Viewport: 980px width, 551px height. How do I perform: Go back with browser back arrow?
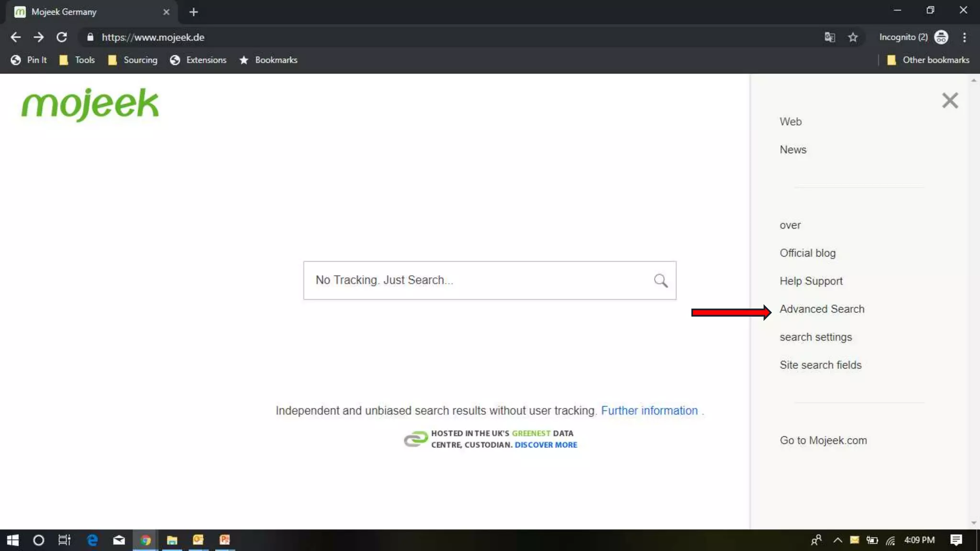coord(16,37)
